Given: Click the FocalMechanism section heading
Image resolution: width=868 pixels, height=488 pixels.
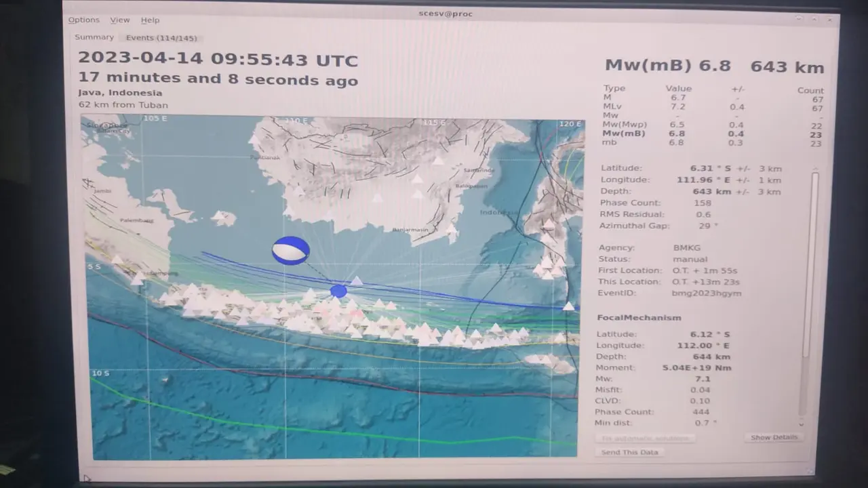Looking at the screenshot, I should [639, 317].
